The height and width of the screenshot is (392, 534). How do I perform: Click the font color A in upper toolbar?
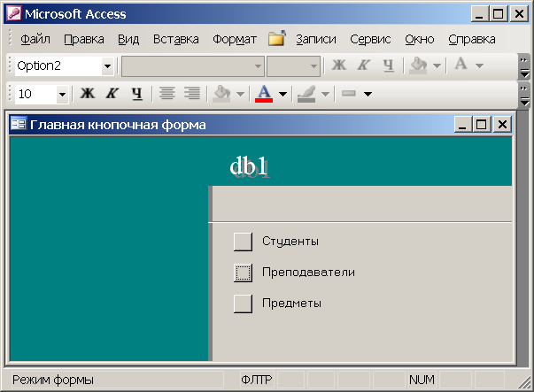tap(460, 64)
